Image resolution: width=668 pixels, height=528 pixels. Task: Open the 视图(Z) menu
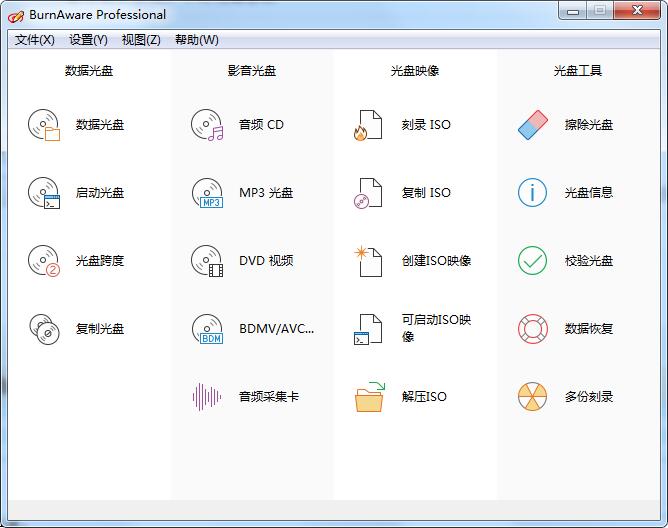(x=141, y=40)
